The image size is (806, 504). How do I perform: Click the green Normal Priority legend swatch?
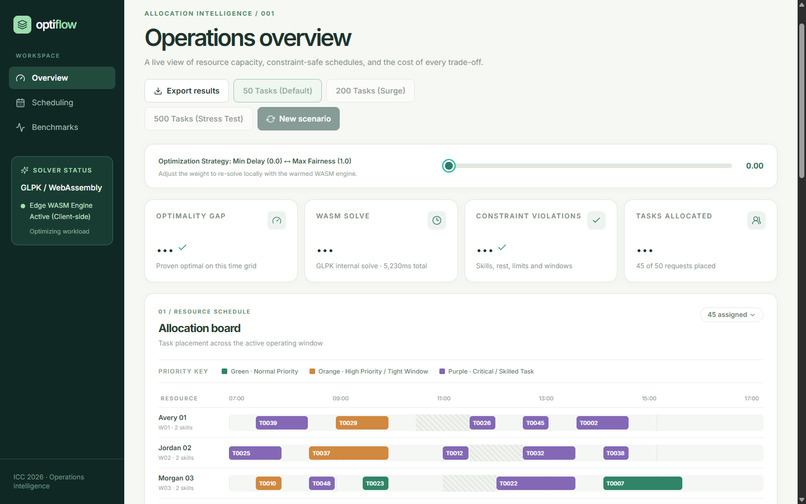tap(224, 371)
